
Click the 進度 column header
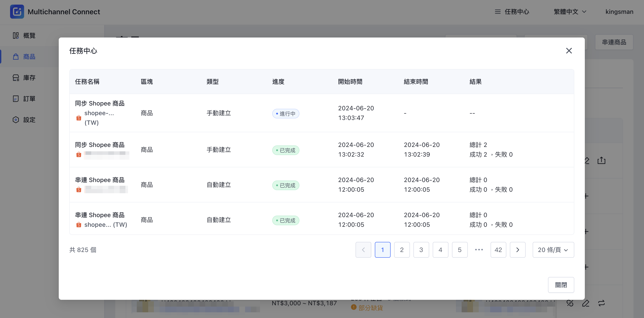point(278,82)
